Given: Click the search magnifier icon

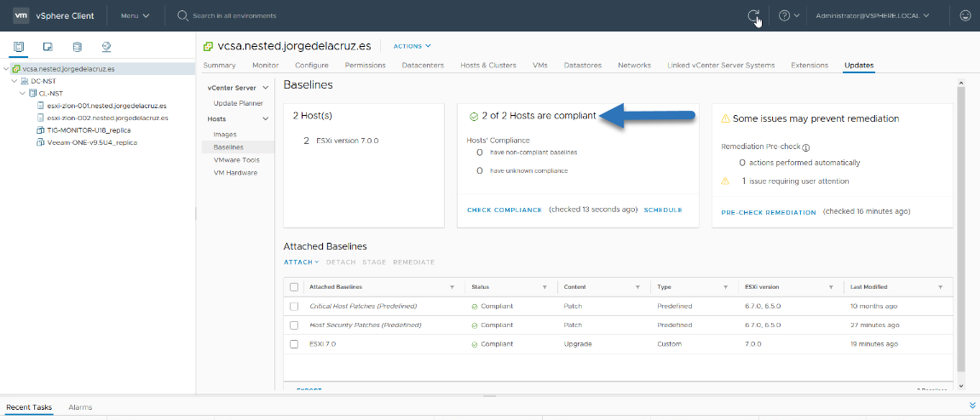Looking at the screenshot, I should tap(182, 15).
